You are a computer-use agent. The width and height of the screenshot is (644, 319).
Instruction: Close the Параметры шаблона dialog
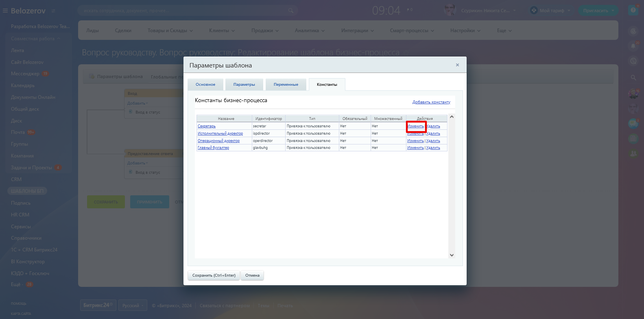(457, 65)
